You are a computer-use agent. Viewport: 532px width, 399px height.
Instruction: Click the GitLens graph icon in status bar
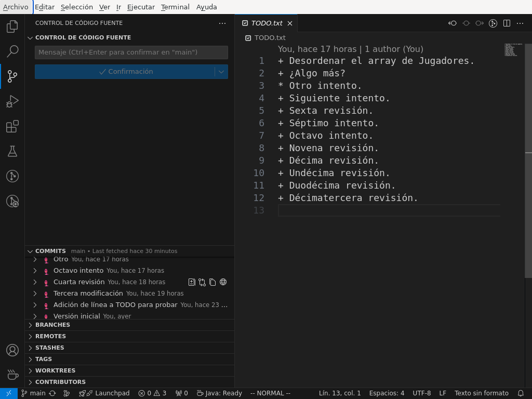pos(66,393)
